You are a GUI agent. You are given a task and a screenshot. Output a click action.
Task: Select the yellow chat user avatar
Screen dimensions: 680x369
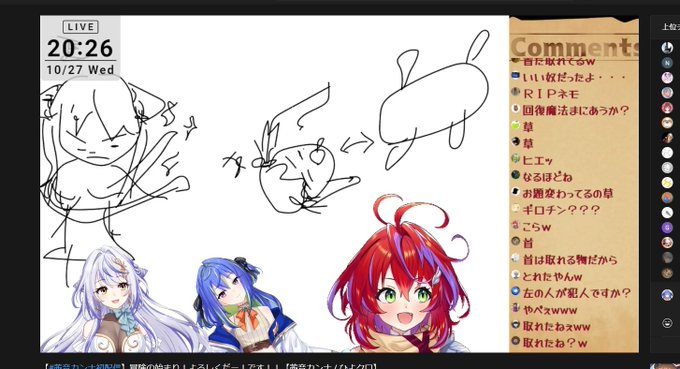(x=667, y=183)
